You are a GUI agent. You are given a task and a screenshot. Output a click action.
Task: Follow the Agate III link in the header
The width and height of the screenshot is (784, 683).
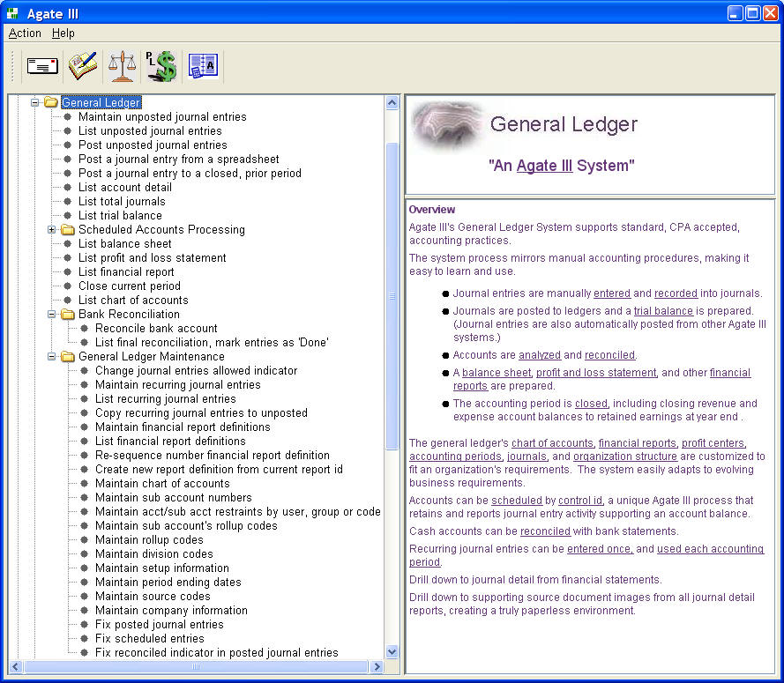coord(544,166)
